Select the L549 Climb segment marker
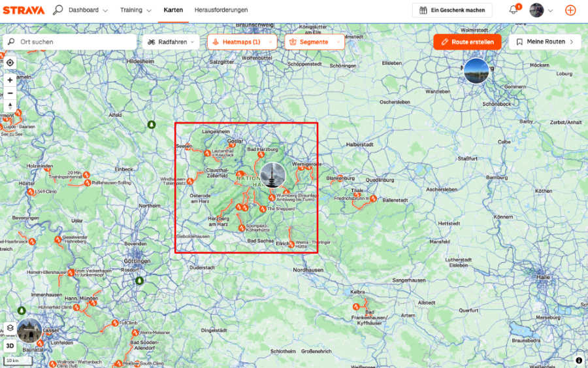Viewport: 588px width, 368px height. click(x=30, y=192)
